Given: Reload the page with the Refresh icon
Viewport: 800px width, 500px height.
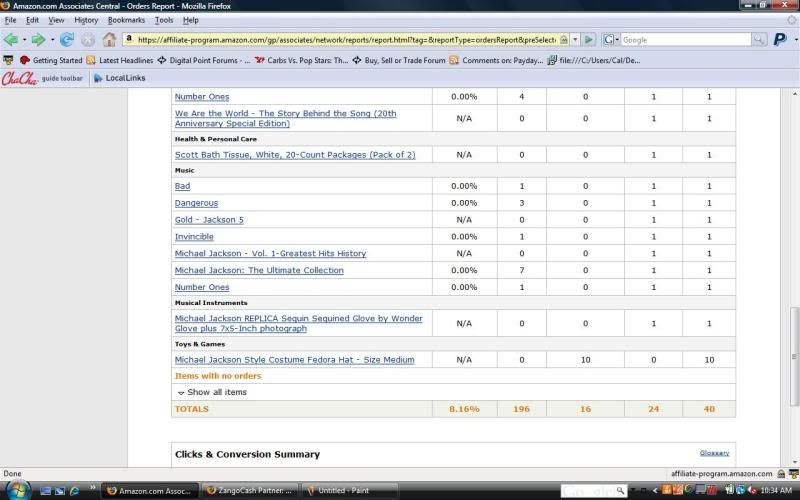Looking at the screenshot, I should click(67, 39).
